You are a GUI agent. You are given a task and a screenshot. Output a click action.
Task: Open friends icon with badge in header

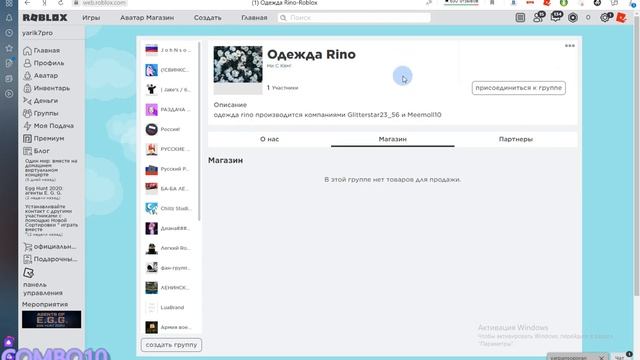click(539, 17)
